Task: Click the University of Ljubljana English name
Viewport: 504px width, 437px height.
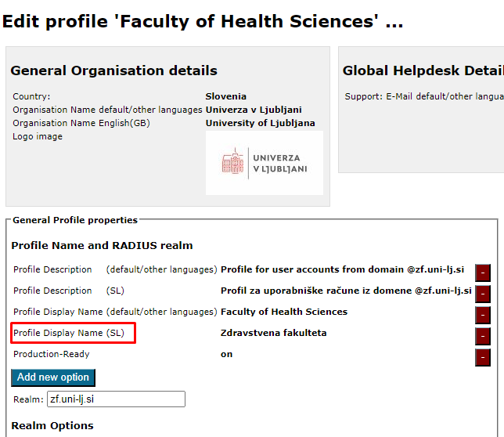Action: (261, 123)
